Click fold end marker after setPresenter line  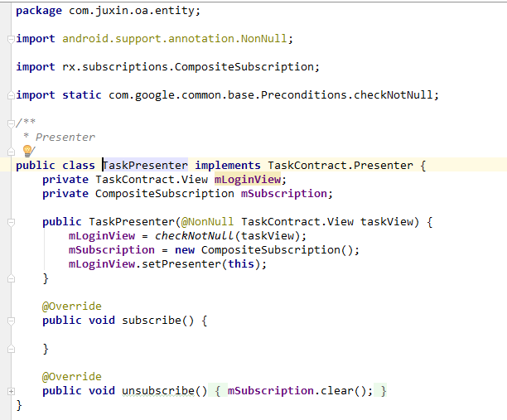click(11, 278)
